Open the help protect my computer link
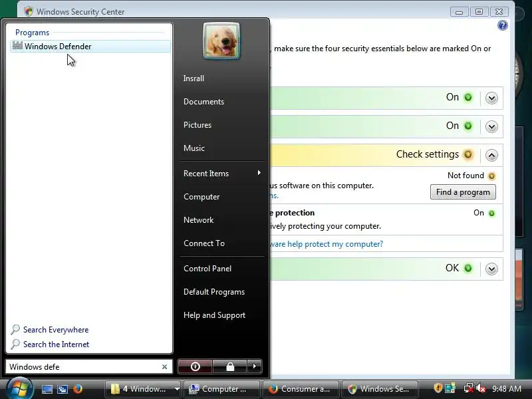532x399 pixels. [327, 244]
